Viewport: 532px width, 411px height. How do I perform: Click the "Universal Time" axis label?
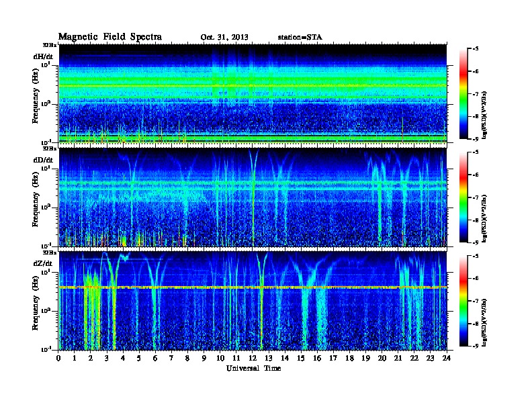coord(253,368)
